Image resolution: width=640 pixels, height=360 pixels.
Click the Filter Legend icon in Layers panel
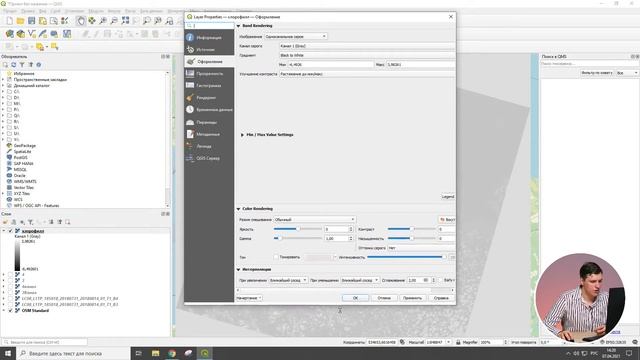tap(31, 222)
